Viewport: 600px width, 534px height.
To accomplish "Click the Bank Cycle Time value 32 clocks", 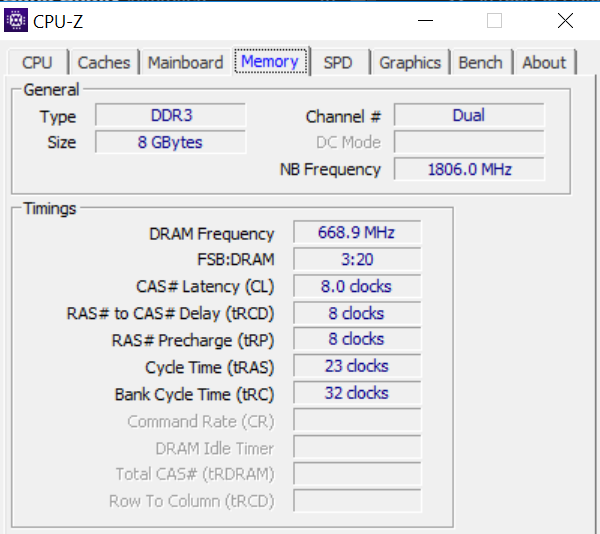I will 357,393.
